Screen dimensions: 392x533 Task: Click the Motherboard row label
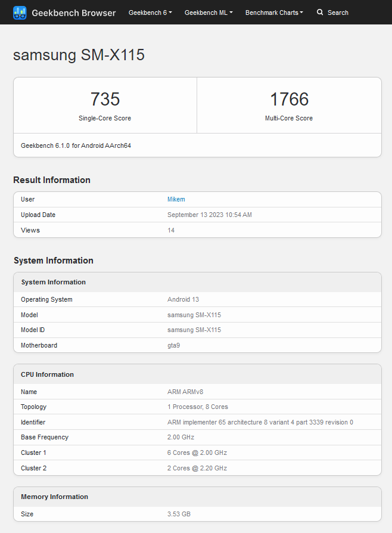tap(39, 345)
